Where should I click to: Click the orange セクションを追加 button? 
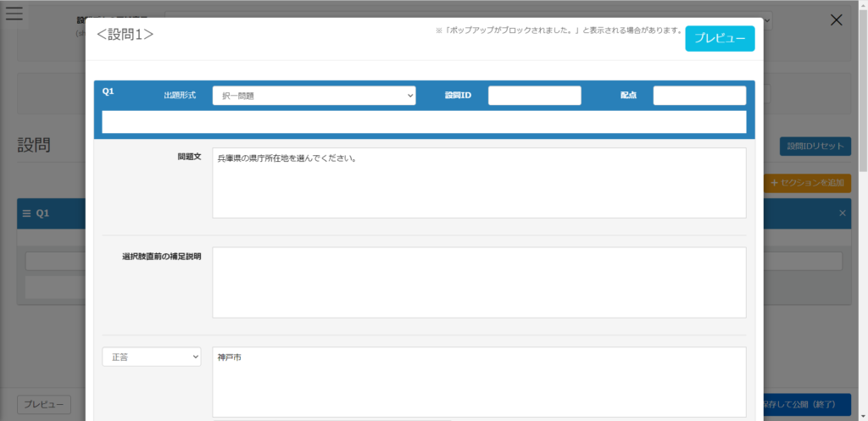(807, 183)
